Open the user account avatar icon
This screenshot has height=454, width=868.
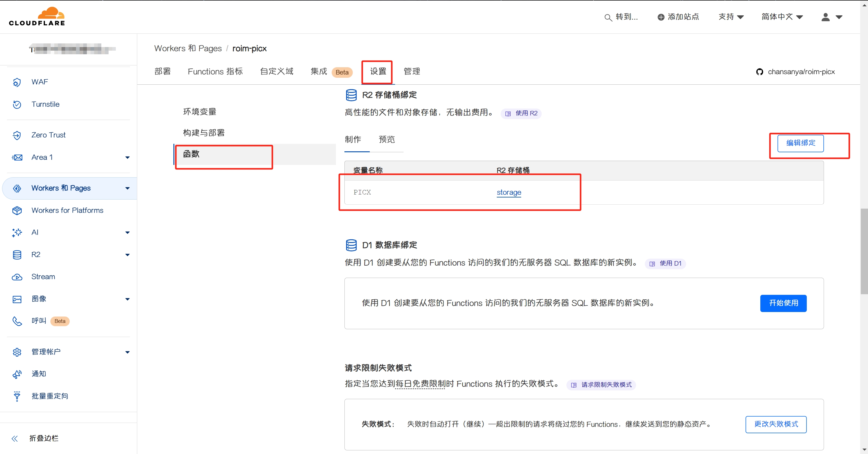[825, 17]
